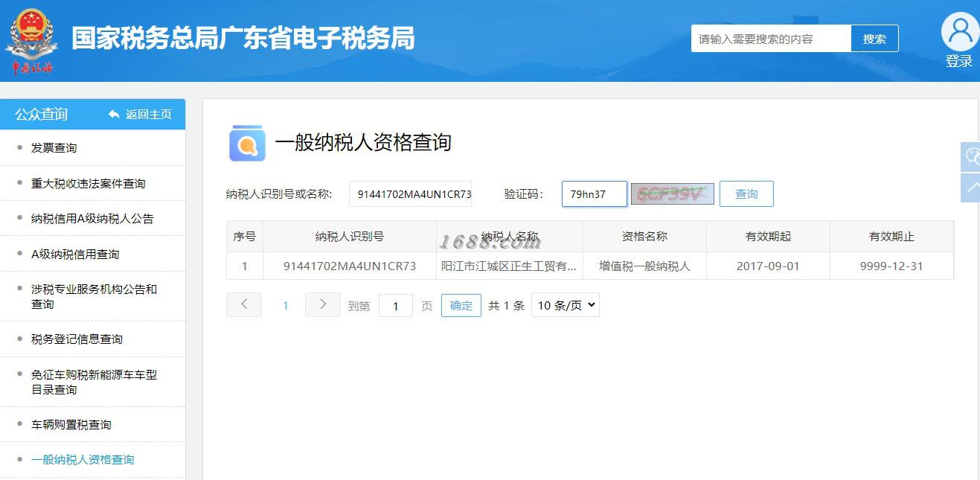Refresh the captcha image
The height and width of the screenshot is (480, 980).
673,194
